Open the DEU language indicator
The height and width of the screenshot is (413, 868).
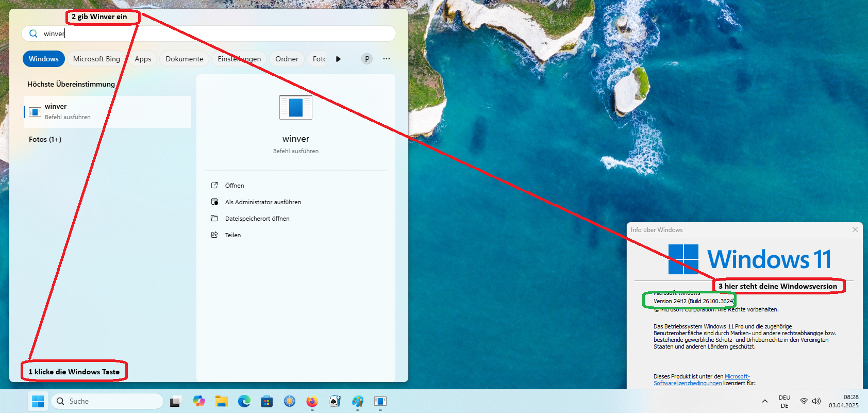tap(784, 401)
